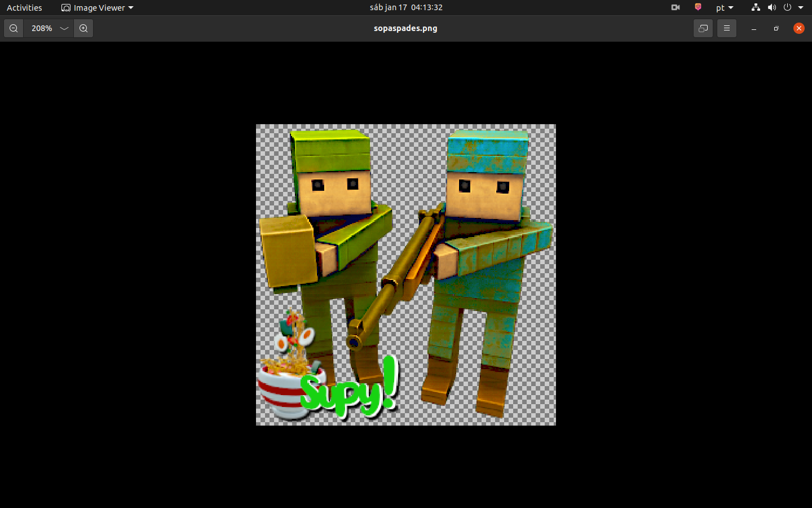Click the wired network status icon
This screenshot has width=812, height=508.
[756, 7]
